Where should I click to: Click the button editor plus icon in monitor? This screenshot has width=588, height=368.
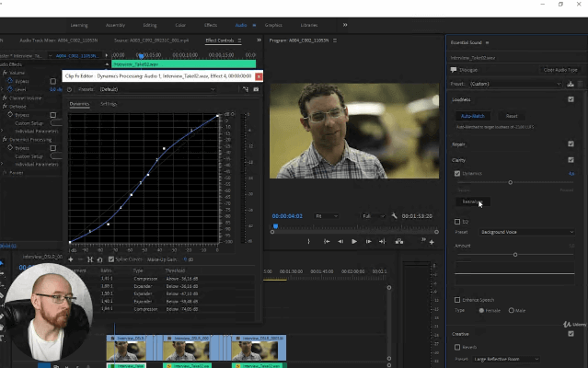click(x=432, y=242)
